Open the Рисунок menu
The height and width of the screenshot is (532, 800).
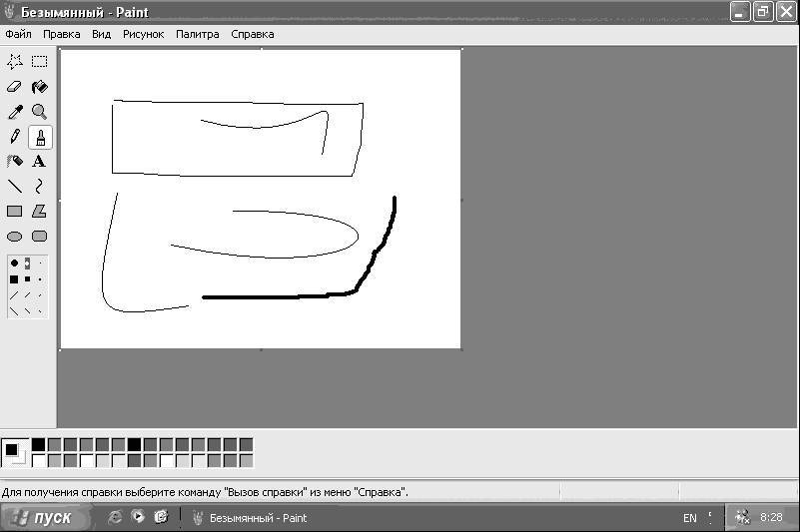(x=144, y=34)
